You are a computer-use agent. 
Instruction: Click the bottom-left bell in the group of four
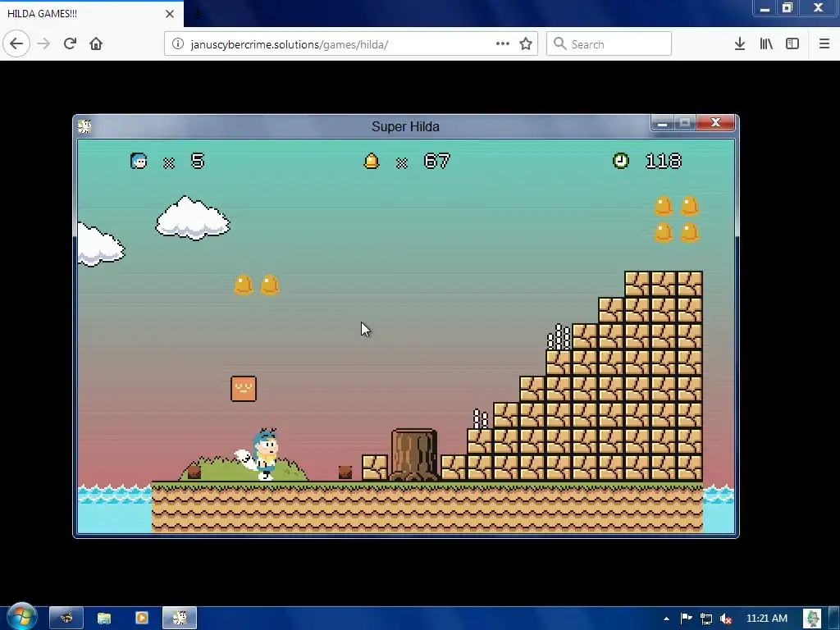click(x=663, y=232)
